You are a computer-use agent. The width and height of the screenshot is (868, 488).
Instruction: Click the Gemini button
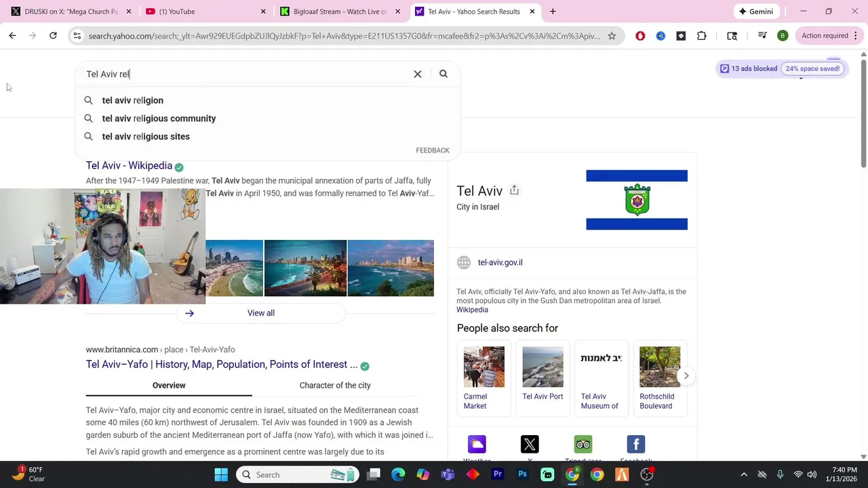(756, 12)
